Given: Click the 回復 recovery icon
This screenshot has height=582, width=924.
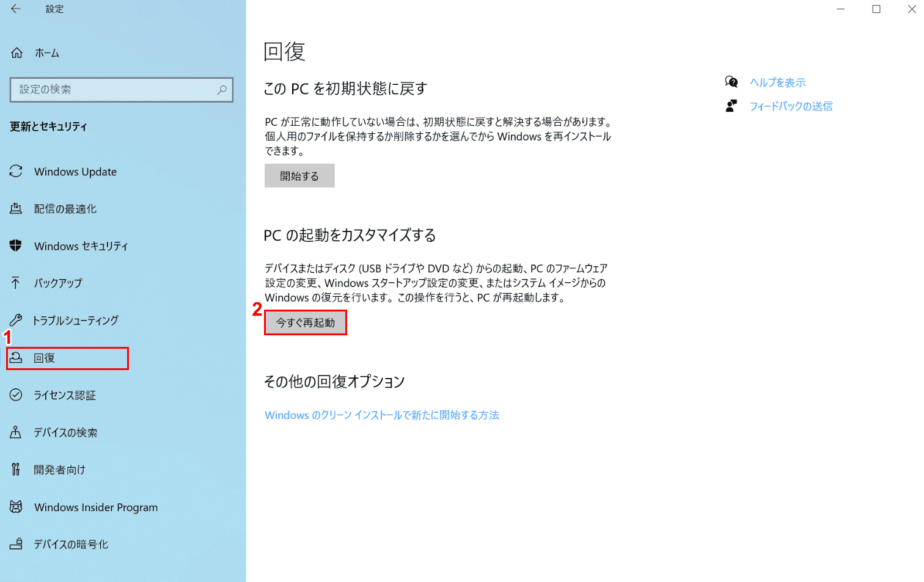Looking at the screenshot, I should coord(16,358).
